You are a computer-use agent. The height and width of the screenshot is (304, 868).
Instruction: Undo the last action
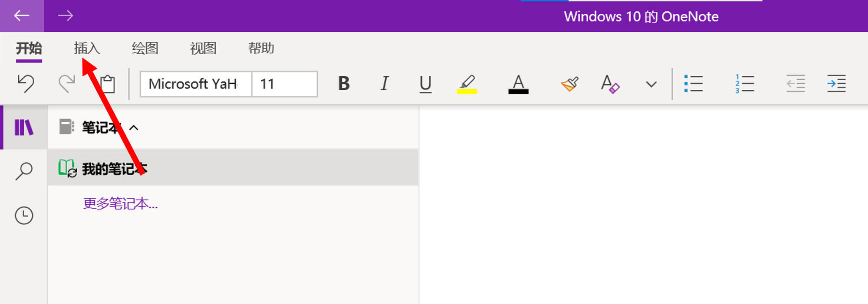click(26, 83)
